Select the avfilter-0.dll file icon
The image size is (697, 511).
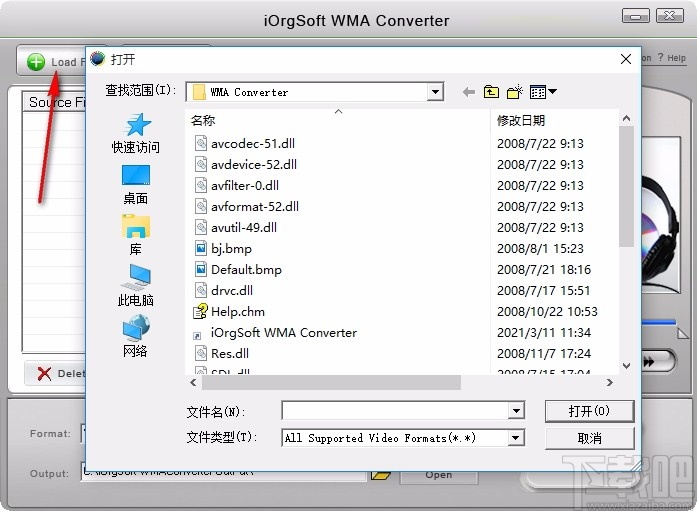click(201, 185)
